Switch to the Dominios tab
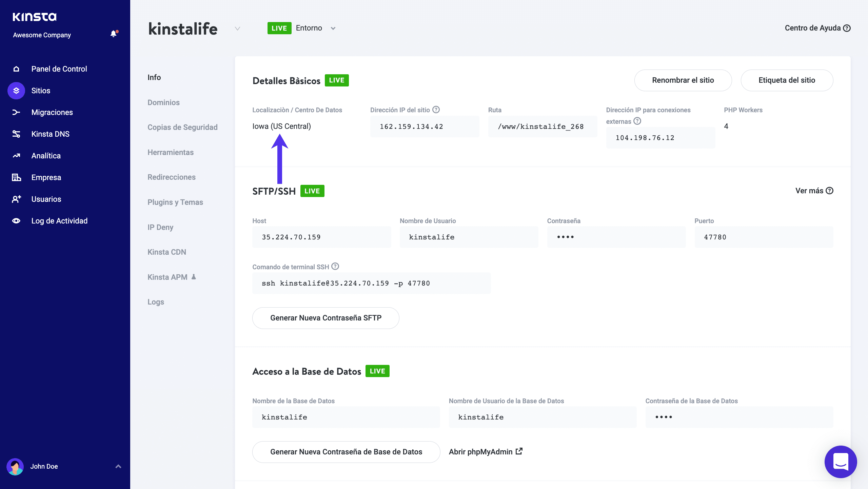The height and width of the screenshot is (489, 868). [x=163, y=102]
